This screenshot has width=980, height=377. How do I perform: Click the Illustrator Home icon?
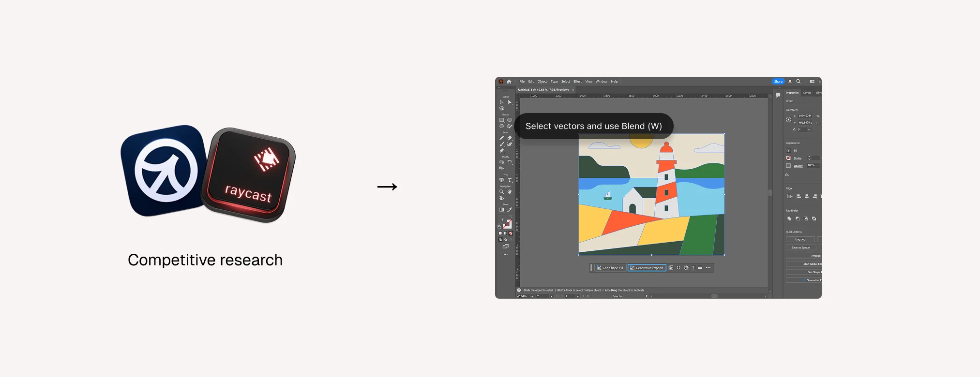pyautogui.click(x=509, y=82)
